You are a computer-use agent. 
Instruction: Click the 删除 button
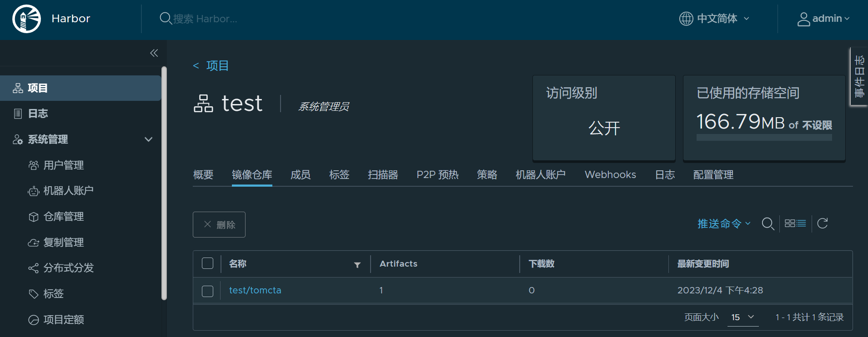(x=219, y=224)
